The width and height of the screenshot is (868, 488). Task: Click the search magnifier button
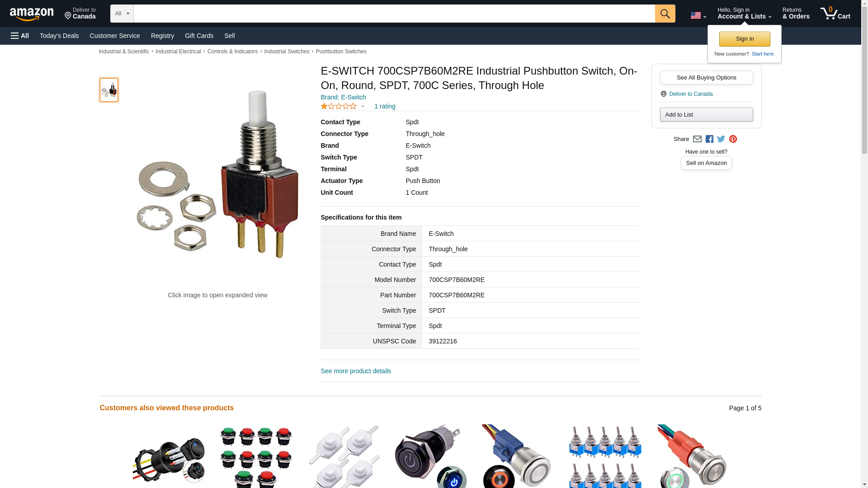click(x=665, y=14)
